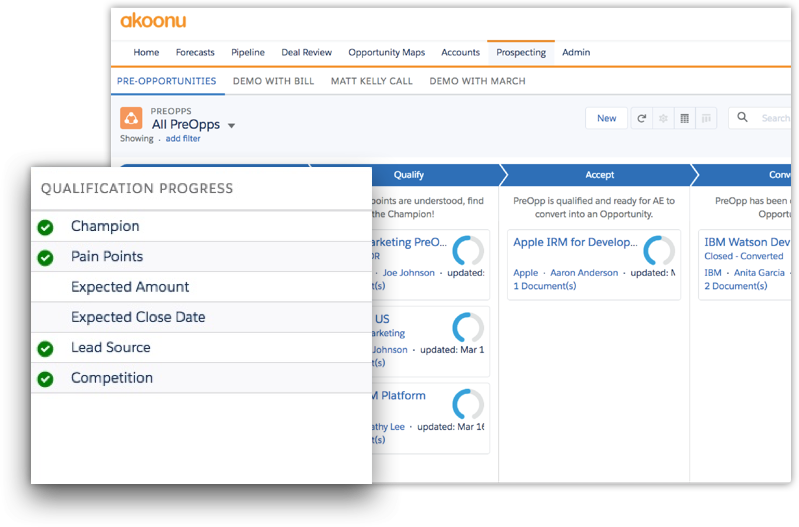Image resolution: width=799 pixels, height=527 pixels.
Task: Click Closed - Converted status link
Action: [x=744, y=256]
